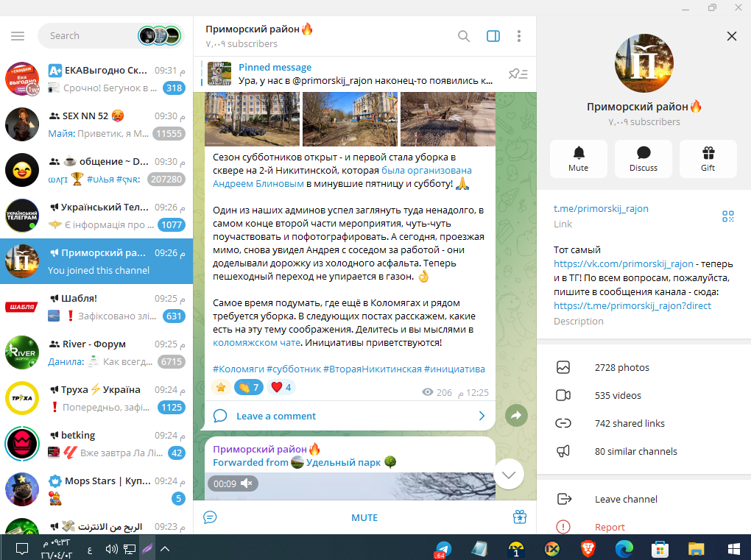The height and width of the screenshot is (560, 751).
Task: Send a Gift from info panel
Action: (x=708, y=159)
